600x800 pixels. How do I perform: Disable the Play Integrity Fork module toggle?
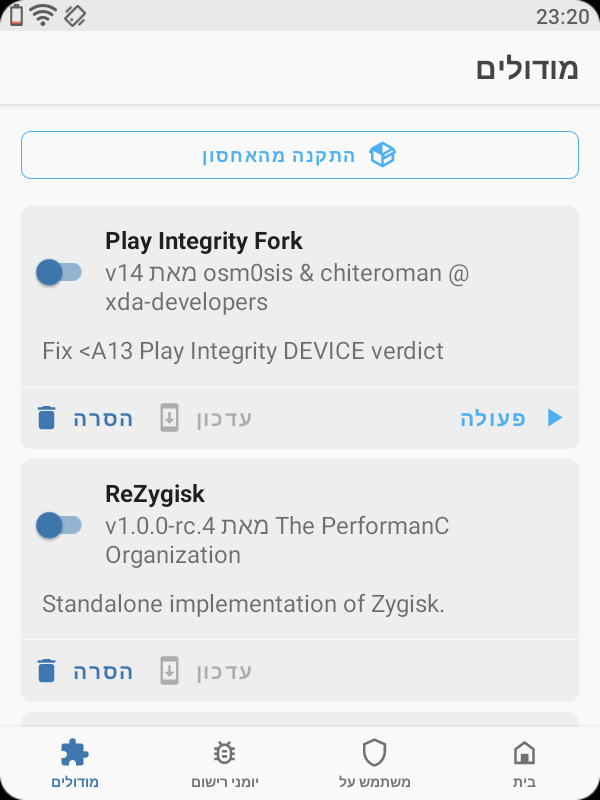60,271
